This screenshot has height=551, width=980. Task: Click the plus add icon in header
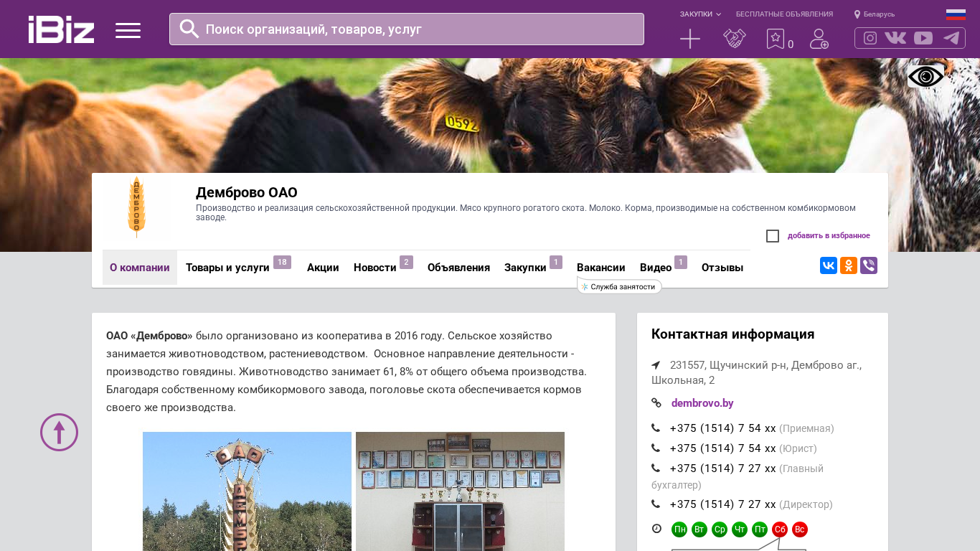pyautogui.click(x=690, y=39)
